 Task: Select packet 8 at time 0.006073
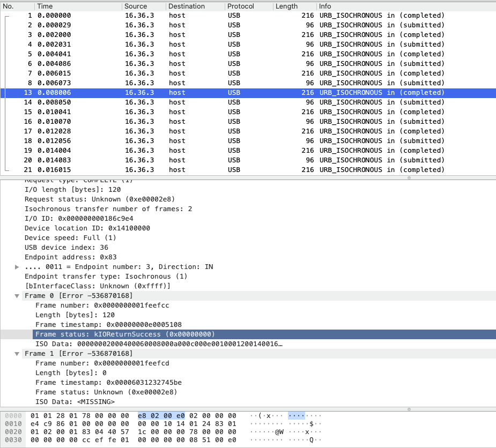click(248, 83)
